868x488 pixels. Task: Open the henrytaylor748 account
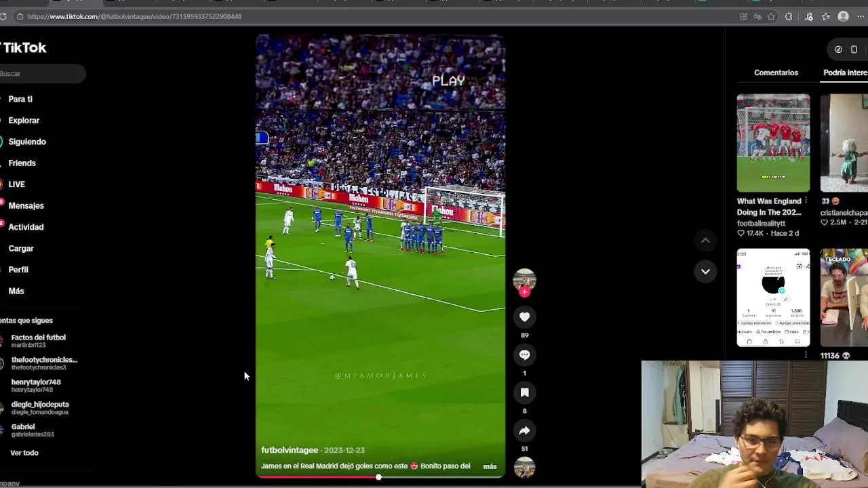coord(35,386)
